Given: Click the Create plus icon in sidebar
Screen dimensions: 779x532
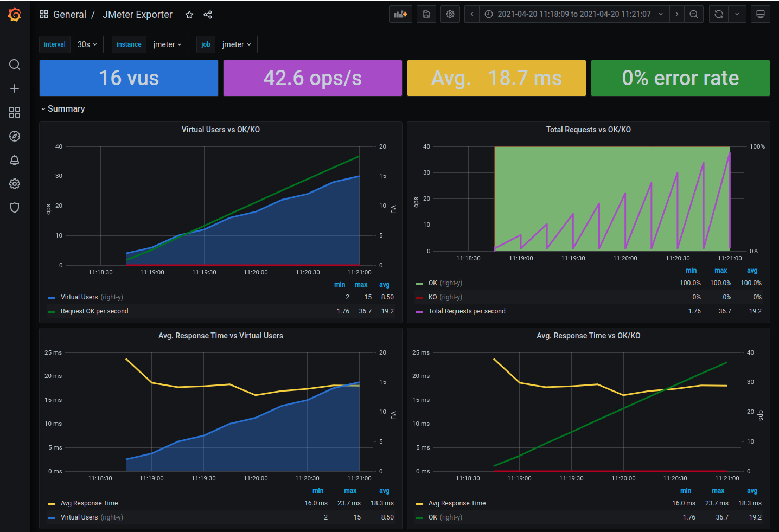Looking at the screenshot, I should pyautogui.click(x=15, y=88).
